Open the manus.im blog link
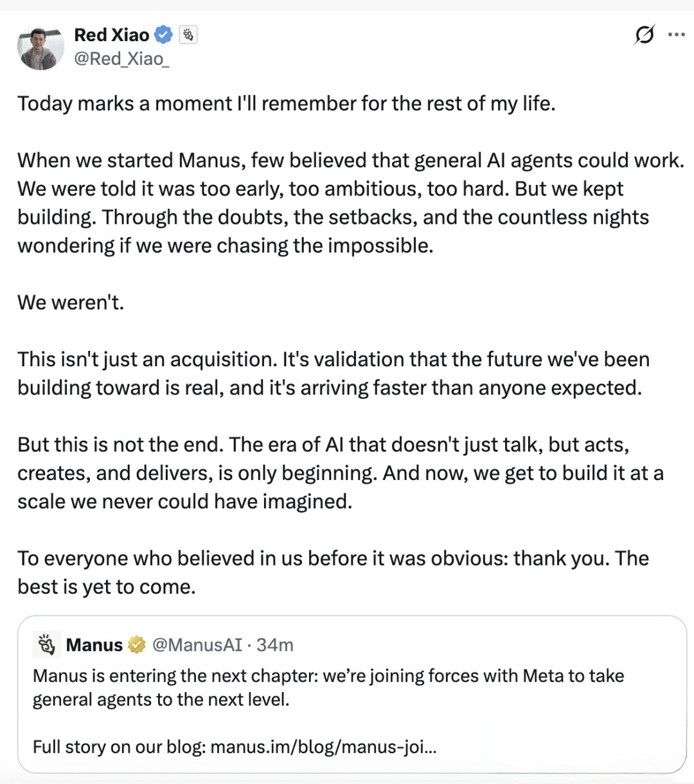 [323, 747]
